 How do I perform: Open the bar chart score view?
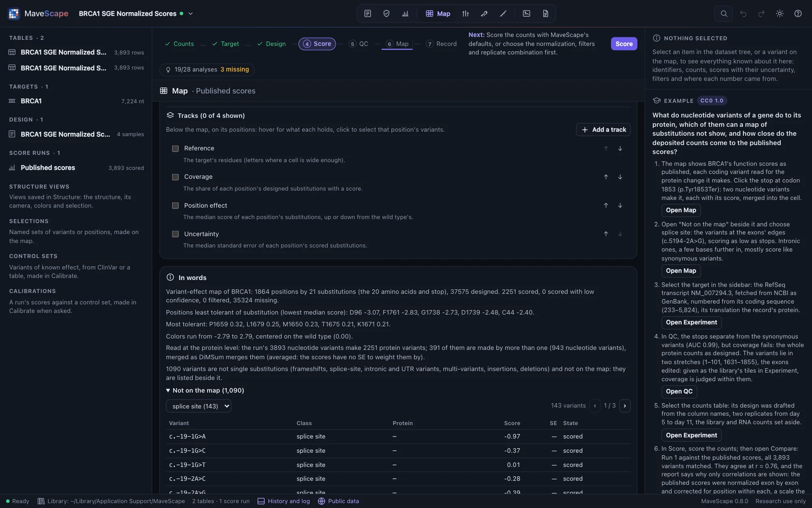405,13
